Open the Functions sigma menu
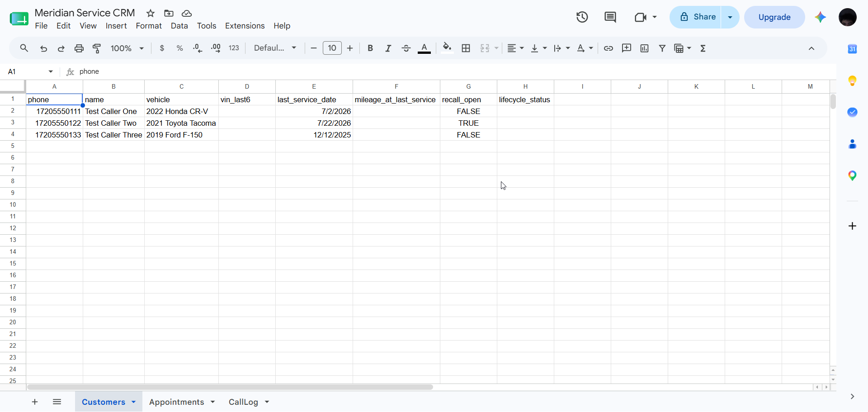 (x=703, y=48)
